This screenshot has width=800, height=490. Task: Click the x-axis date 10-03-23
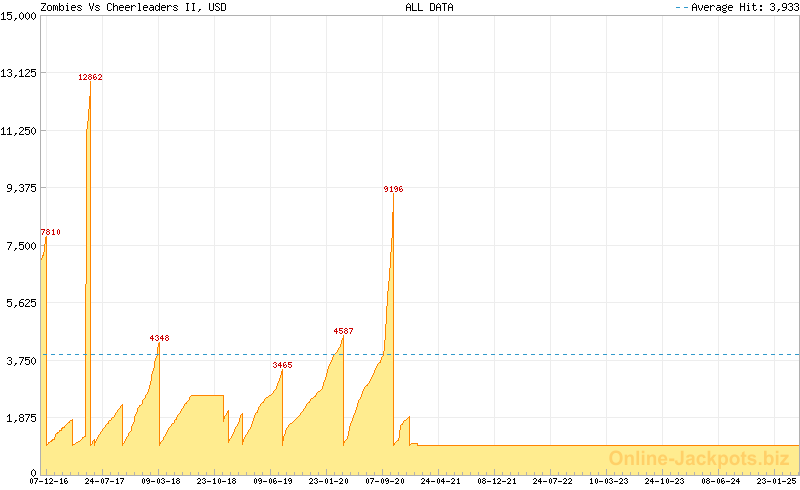tap(609, 481)
